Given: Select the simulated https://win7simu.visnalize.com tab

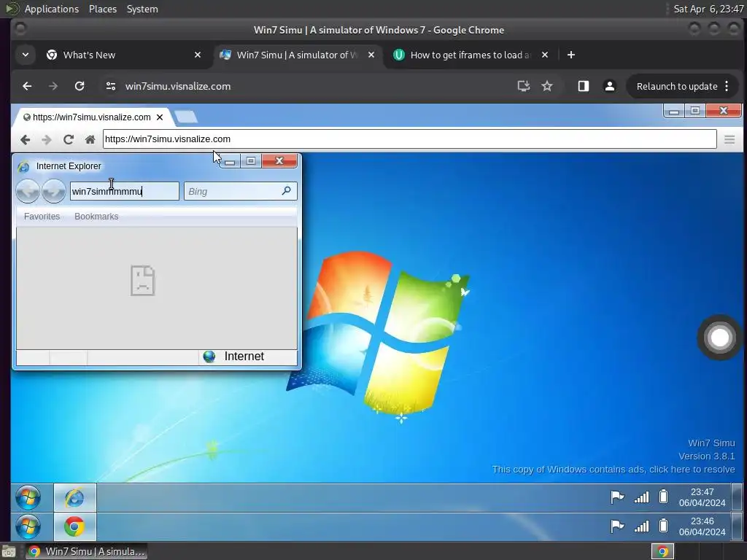Looking at the screenshot, I should click(91, 117).
